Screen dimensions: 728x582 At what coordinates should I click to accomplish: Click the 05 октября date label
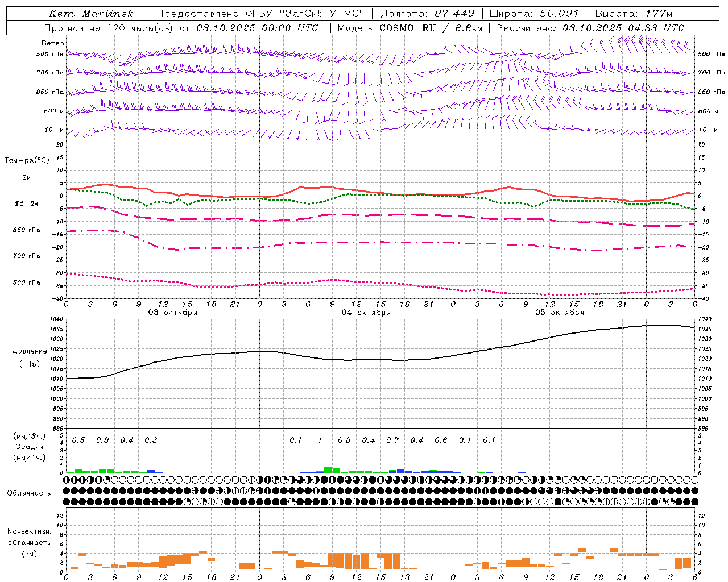(560, 313)
